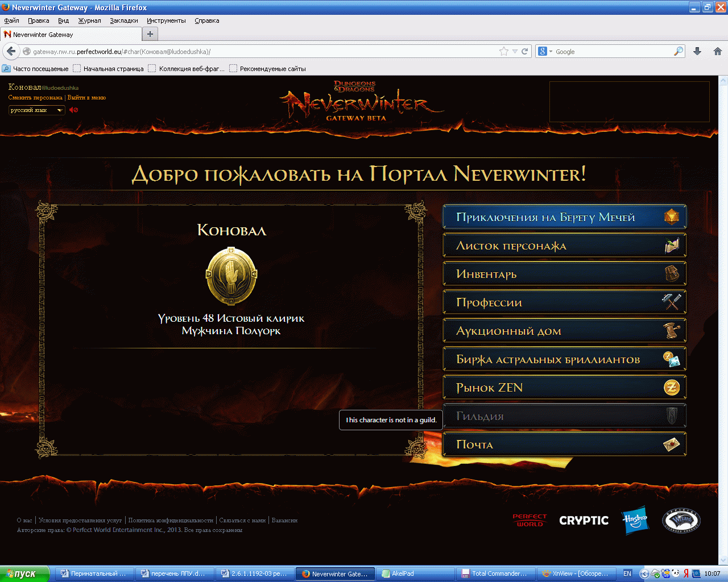Image resolution: width=728 pixels, height=582 pixels.
Task: Open the Правка menu
Action: [x=38, y=20]
